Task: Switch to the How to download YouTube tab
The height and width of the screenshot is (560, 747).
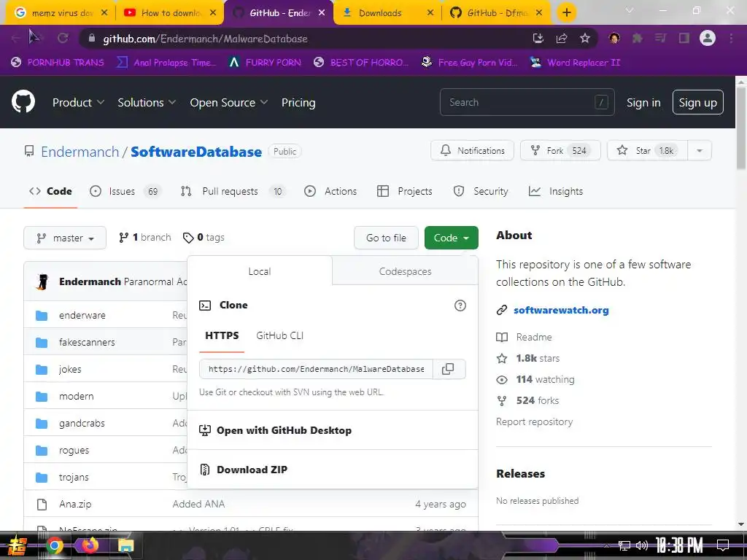Action: tap(169, 13)
